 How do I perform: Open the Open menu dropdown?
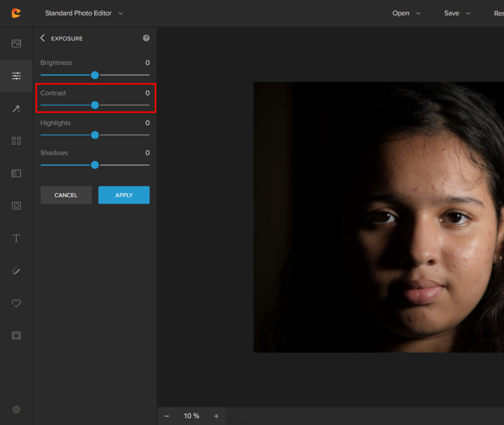[x=406, y=13]
